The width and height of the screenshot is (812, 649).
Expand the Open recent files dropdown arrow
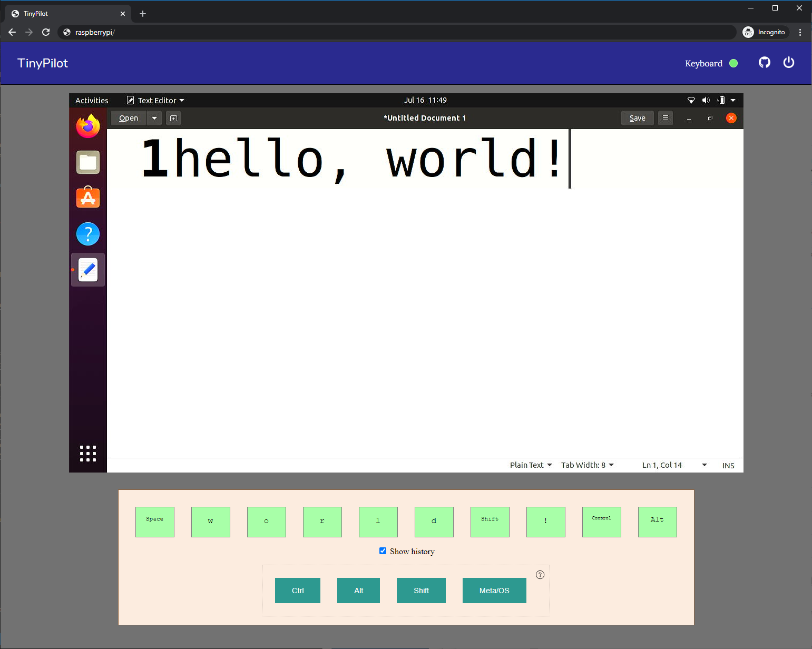154,118
